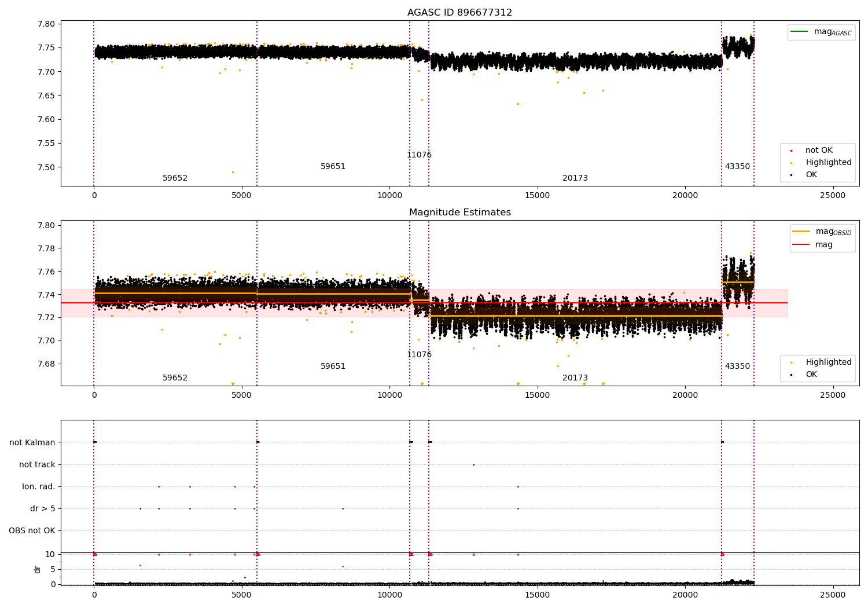Click the 7.50 y-tick of top plot
The height and width of the screenshot is (608, 868).
point(46,167)
